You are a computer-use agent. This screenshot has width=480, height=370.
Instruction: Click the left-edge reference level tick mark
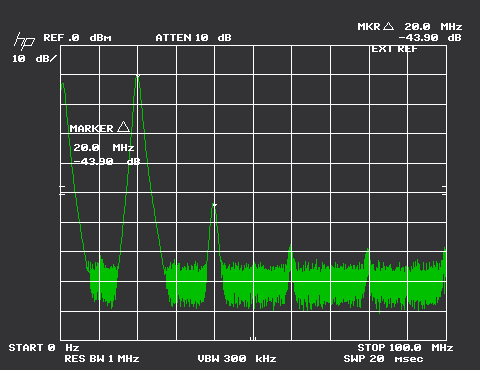(62, 190)
